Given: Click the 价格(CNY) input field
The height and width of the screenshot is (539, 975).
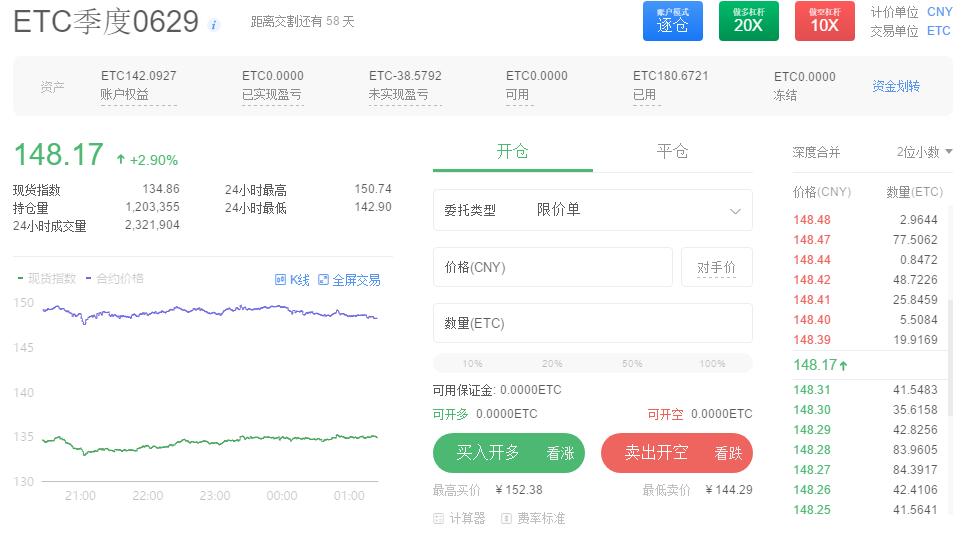Looking at the screenshot, I should pyautogui.click(x=552, y=268).
